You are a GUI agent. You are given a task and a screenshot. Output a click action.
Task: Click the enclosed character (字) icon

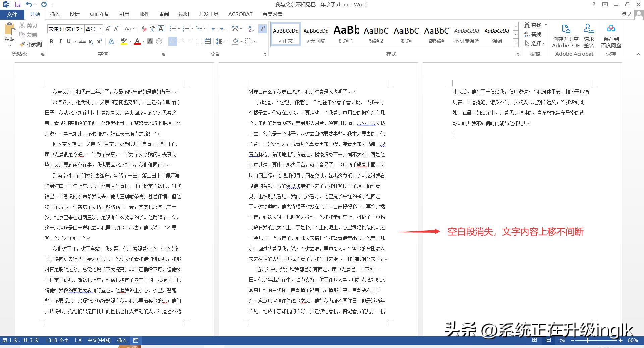click(x=159, y=41)
